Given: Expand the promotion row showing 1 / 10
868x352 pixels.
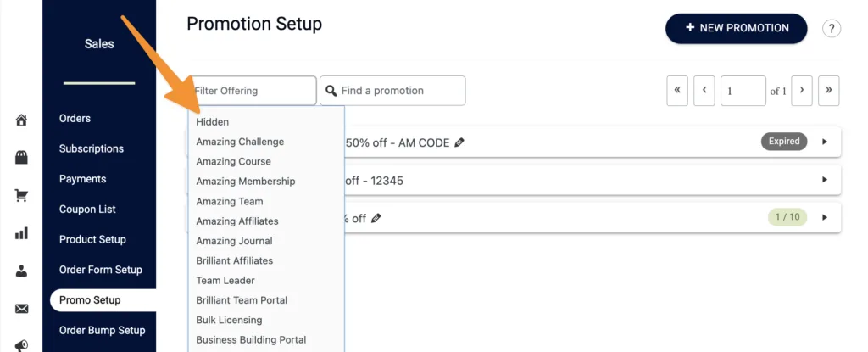Looking at the screenshot, I should [x=825, y=217].
